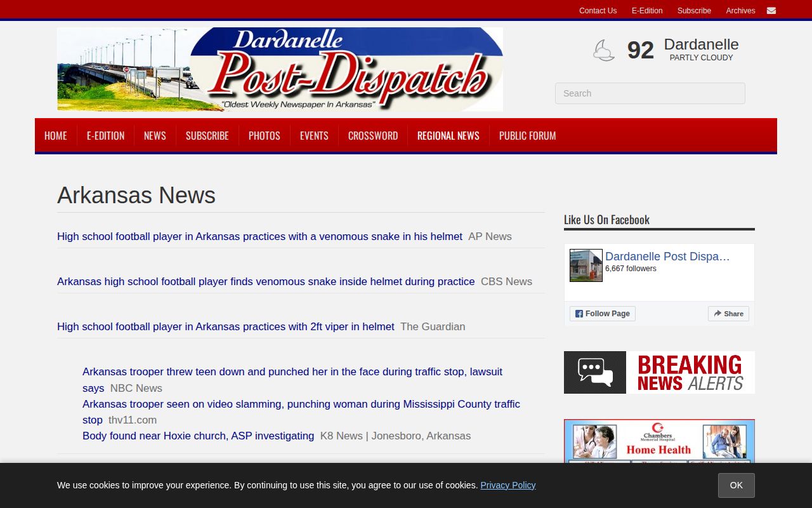The image size is (812, 508).
Task: Open the REGIONAL NEWS menu item
Action: click(x=449, y=136)
